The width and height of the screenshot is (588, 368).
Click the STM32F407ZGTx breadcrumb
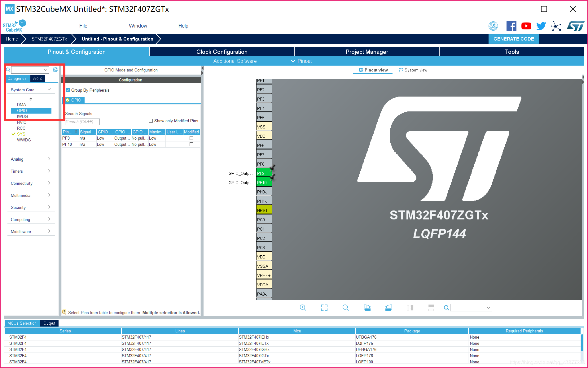[x=49, y=39]
